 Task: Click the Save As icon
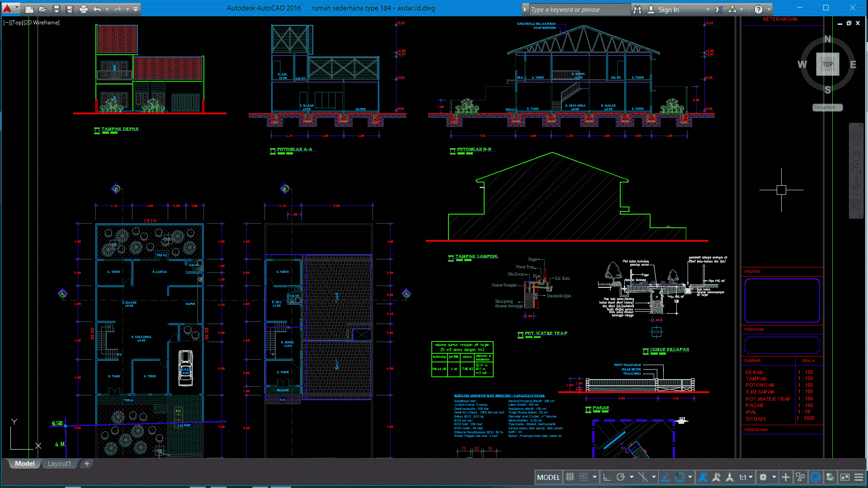(70, 9)
